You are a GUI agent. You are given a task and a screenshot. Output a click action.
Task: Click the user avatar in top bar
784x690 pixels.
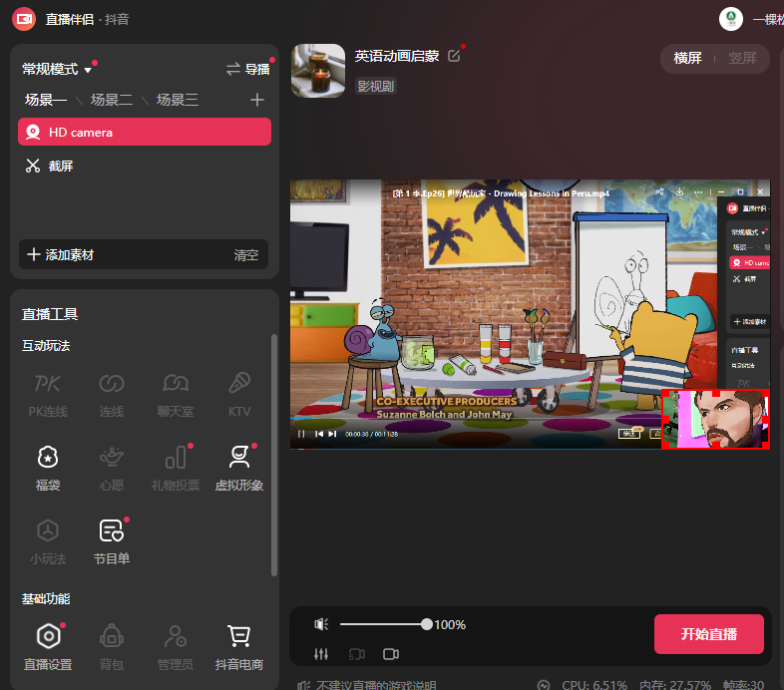[731, 19]
